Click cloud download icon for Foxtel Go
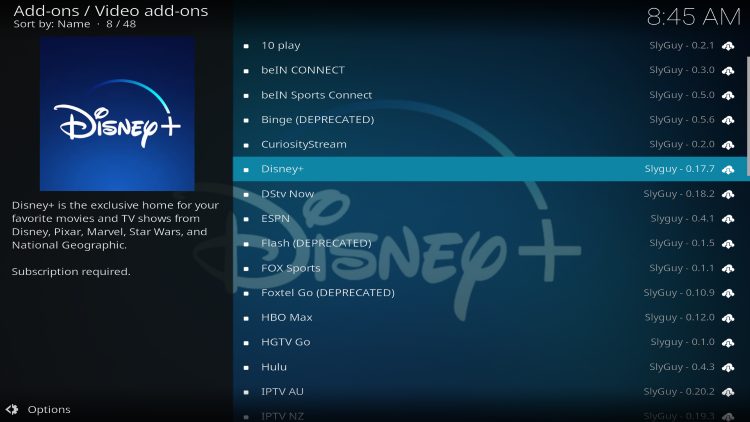This screenshot has height=422, width=750. [728, 293]
